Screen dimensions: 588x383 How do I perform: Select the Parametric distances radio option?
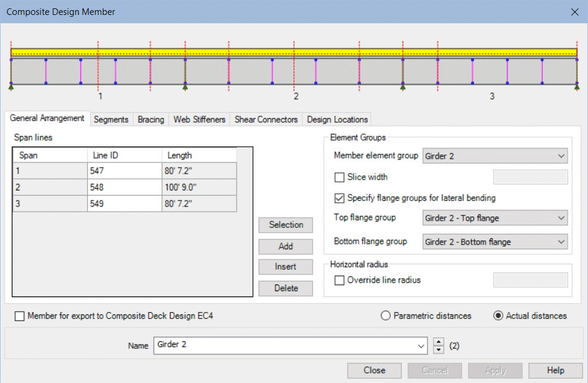point(386,316)
